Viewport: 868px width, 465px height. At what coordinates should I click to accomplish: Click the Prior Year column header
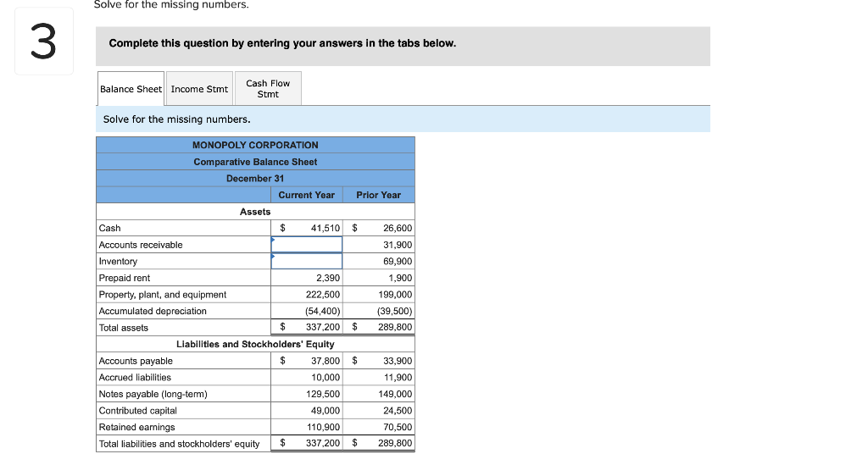tap(379, 195)
